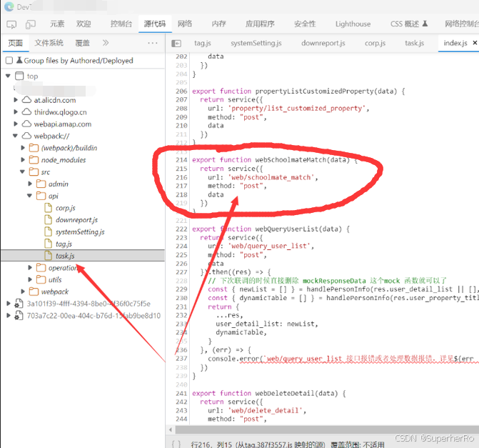Expand the thirdwx.qlogo.cn domain node
This screenshot has height=448, width=479.
pyautogui.click(x=16, y=112)
